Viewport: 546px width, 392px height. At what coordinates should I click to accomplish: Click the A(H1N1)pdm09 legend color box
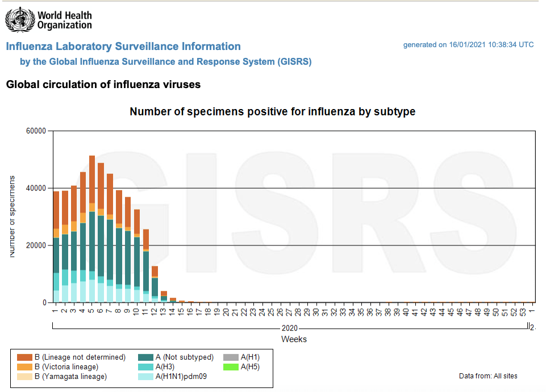pos(146,376)
